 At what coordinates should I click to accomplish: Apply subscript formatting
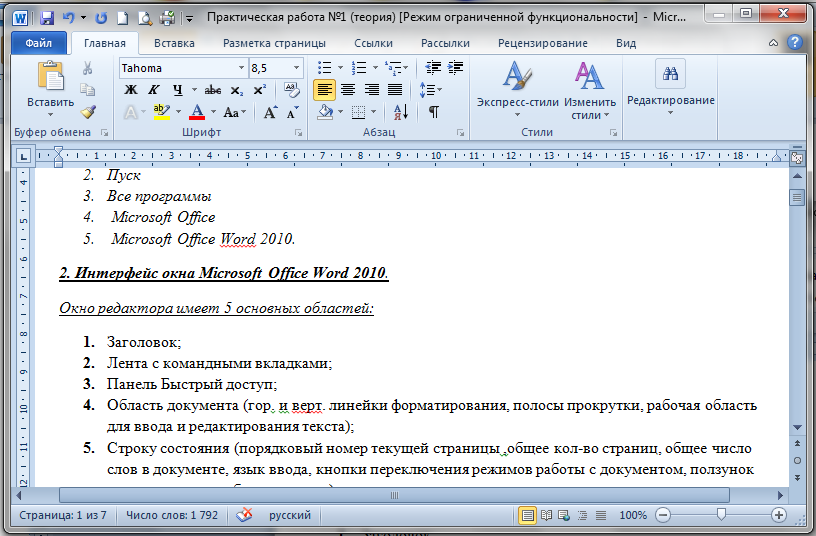click(x=237, y=90)
